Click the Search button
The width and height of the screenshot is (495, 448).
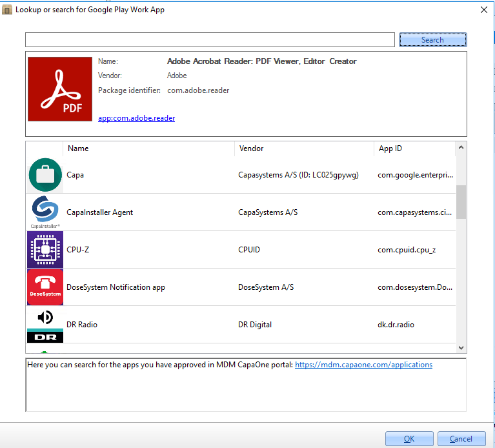pos(432,40)
